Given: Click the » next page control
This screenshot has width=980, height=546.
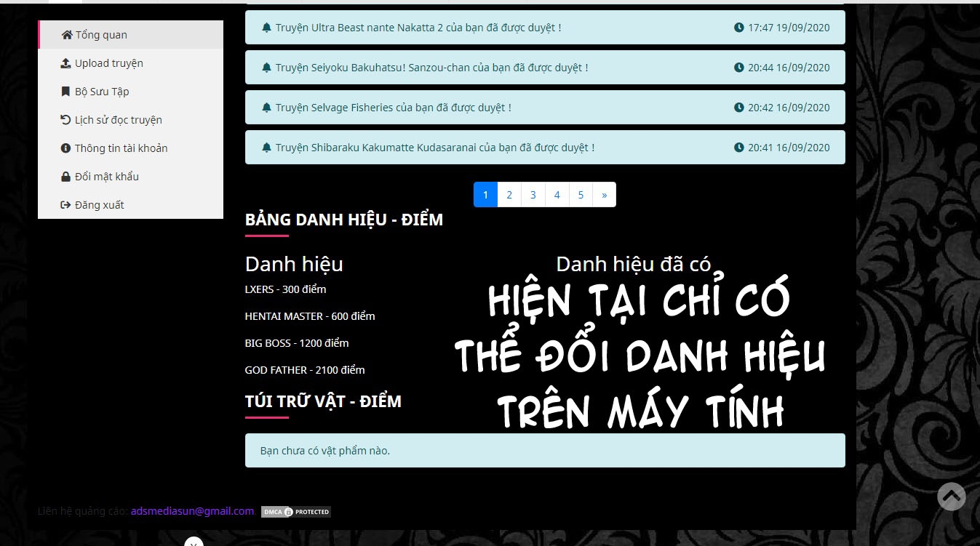Looking at the screenshot, I should pos(604,194).
